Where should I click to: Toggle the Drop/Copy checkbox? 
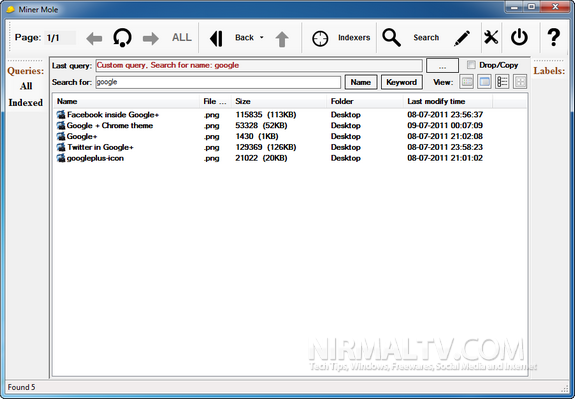click(x=471, y=65)
